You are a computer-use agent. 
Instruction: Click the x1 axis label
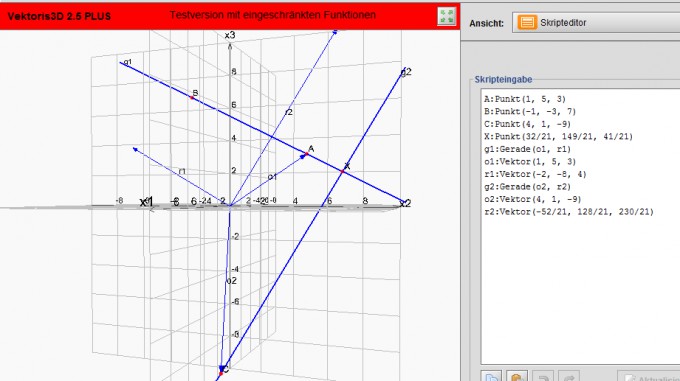click(147, 202)
